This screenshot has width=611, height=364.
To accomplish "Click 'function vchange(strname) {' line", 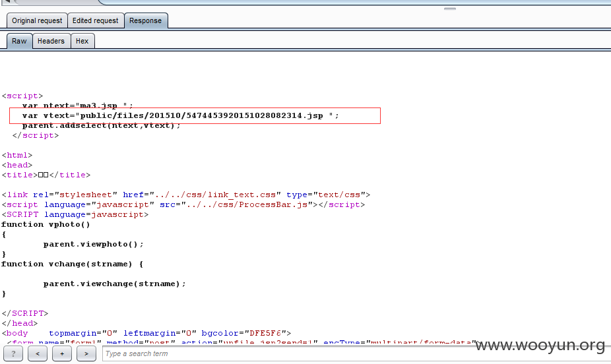I will click(72, 264).
